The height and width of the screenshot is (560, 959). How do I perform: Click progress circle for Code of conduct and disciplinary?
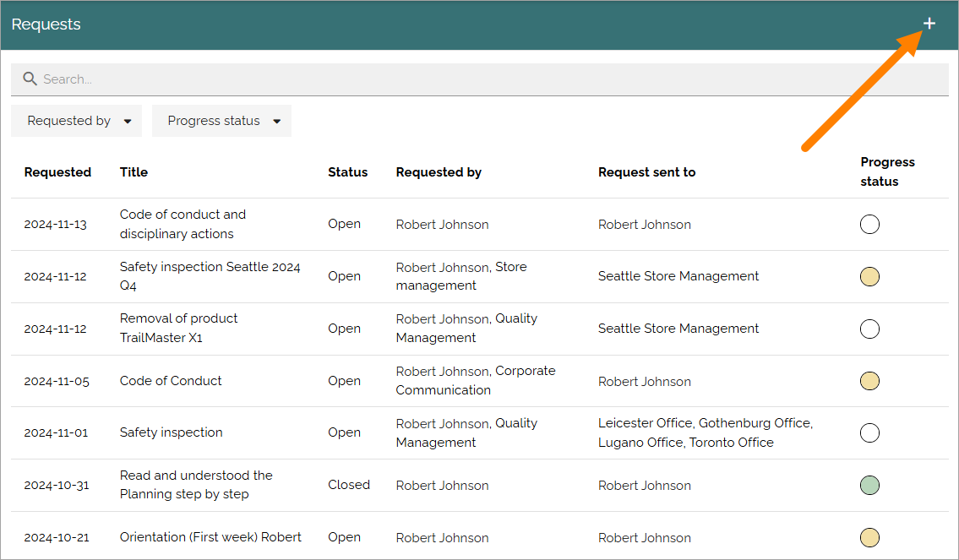869,225
